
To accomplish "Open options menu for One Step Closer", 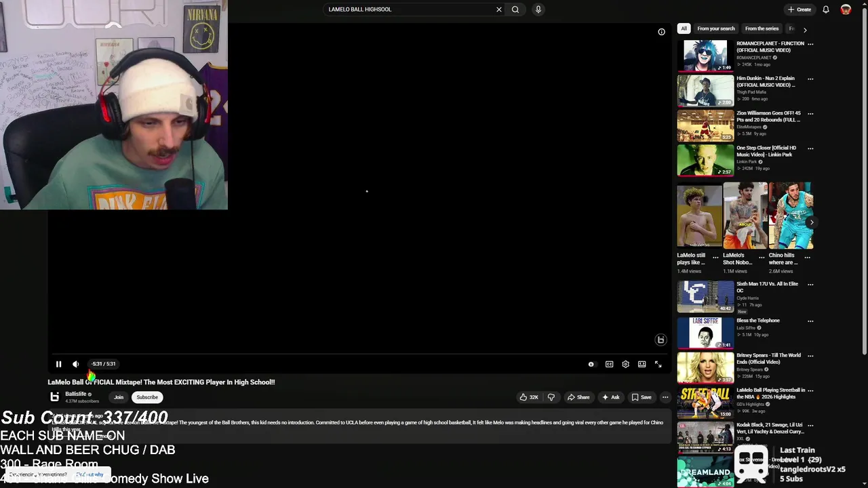I will (x=810, y=148).
